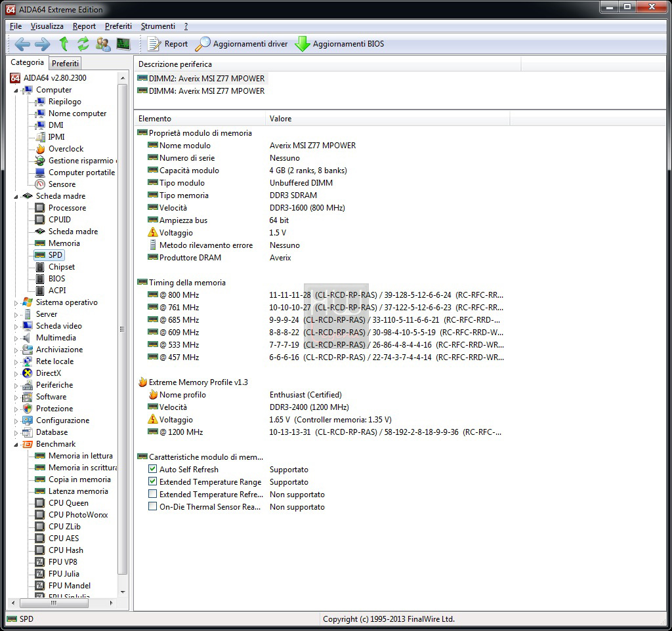This screenshot has height=631, width=672.
Task: Open the IPMI tree item
Action: point(56,137)
